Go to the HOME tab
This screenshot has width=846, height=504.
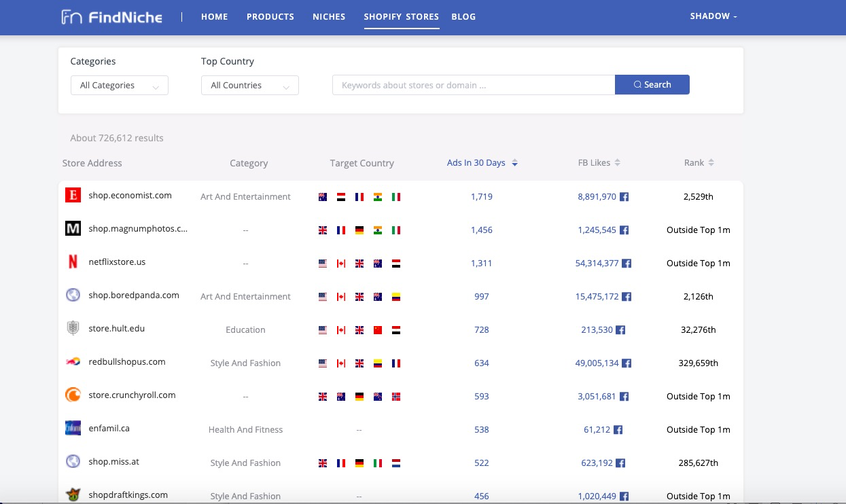(215, 17)
